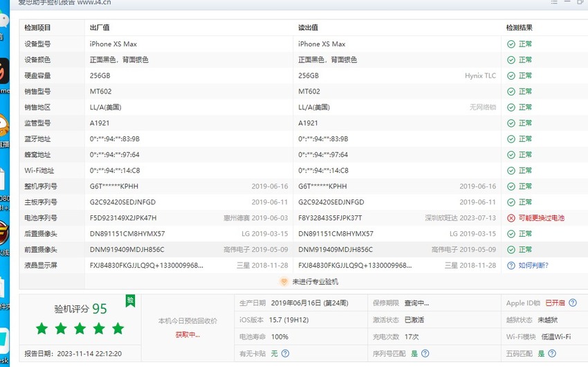Click 未进行专业验机 link
588x367 pixels.
[315, 282]
